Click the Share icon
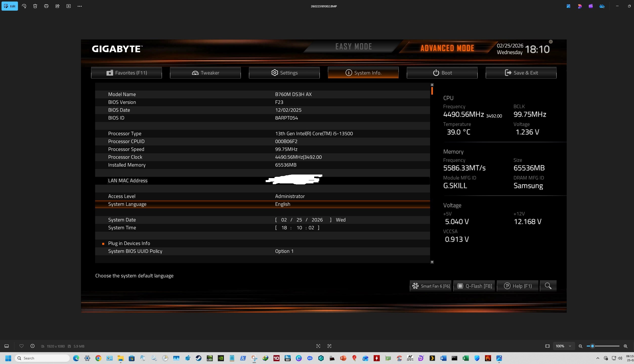The height and width of the screenshot is (364, 634). (57, 6)
